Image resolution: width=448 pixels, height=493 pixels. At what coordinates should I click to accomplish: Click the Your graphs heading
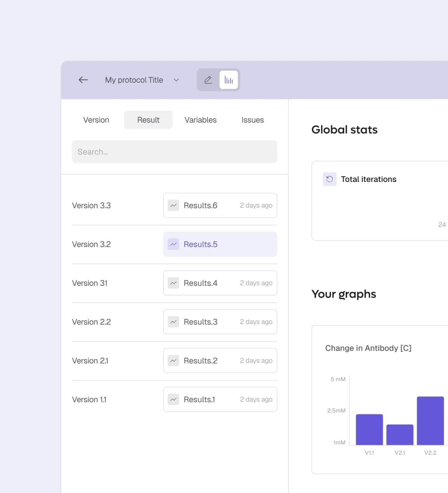(x=344, y=294)
